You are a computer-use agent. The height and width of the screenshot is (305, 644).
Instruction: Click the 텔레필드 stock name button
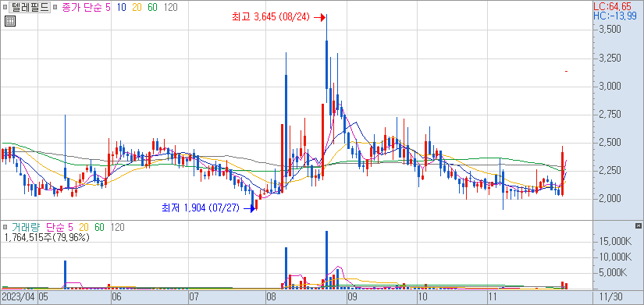(x=30, y=7)
